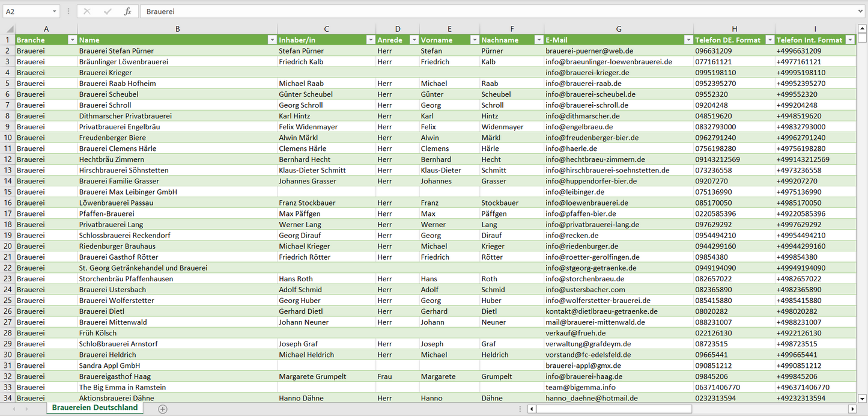
Task: Select the Brauereien Deutschland sheet tab
Action: [x=95, y=408]
